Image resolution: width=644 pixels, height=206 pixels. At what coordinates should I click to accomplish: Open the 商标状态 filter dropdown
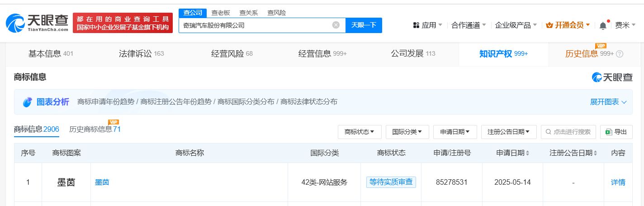360,132
